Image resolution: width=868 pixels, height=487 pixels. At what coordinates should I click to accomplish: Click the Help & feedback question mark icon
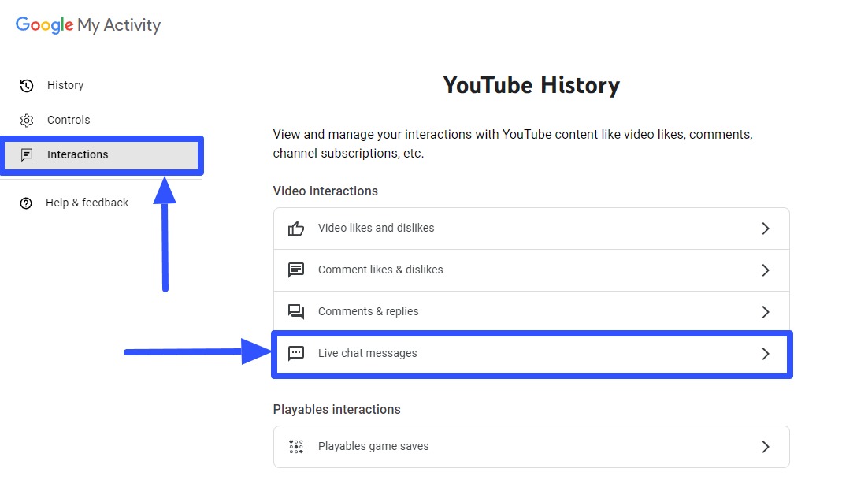click(26, 203)
